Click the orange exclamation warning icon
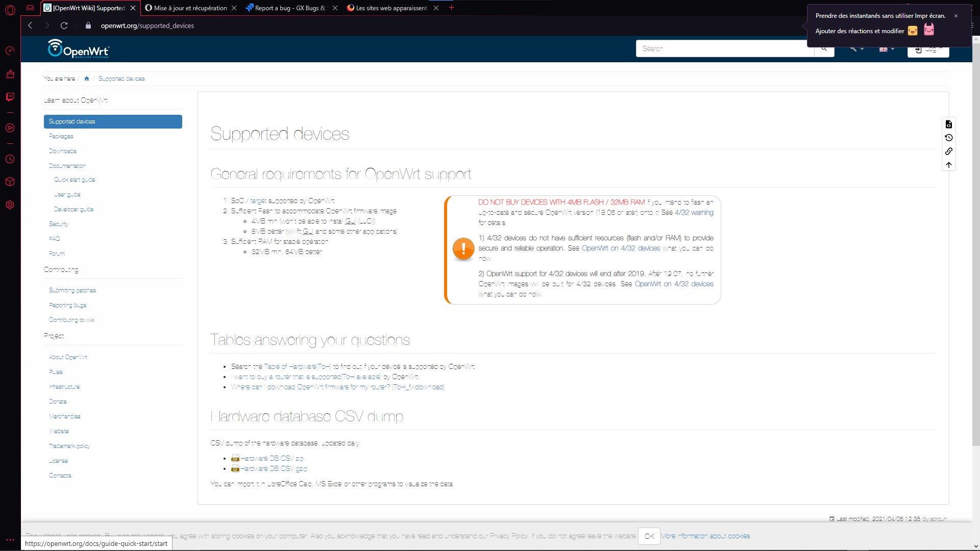This screenshot has width=980, height=551. click(463, 249)
